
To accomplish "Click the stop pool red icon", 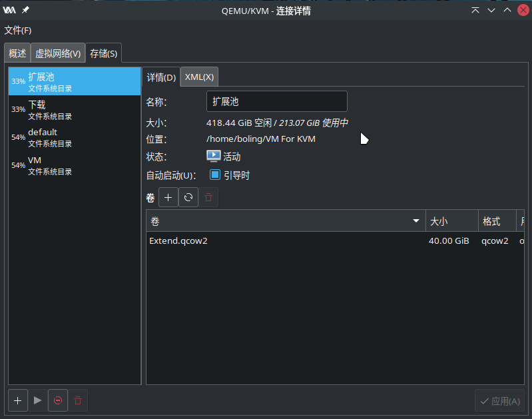I will (x=58, y=400).
